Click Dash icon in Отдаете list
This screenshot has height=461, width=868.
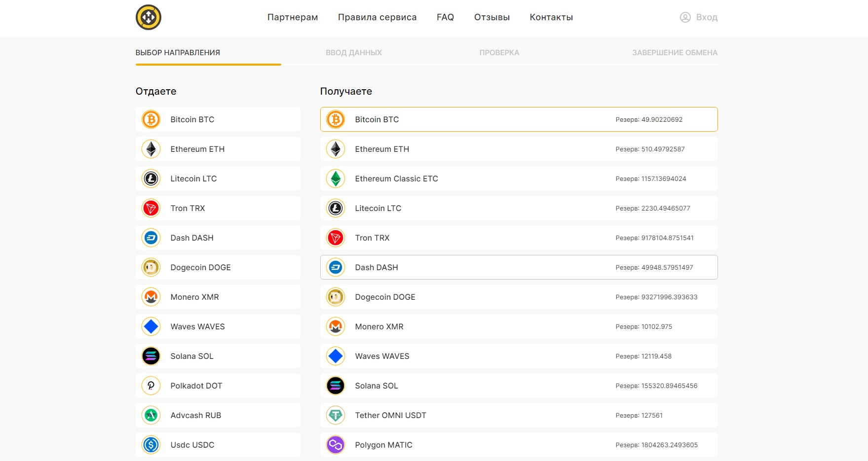click(151, 238)
